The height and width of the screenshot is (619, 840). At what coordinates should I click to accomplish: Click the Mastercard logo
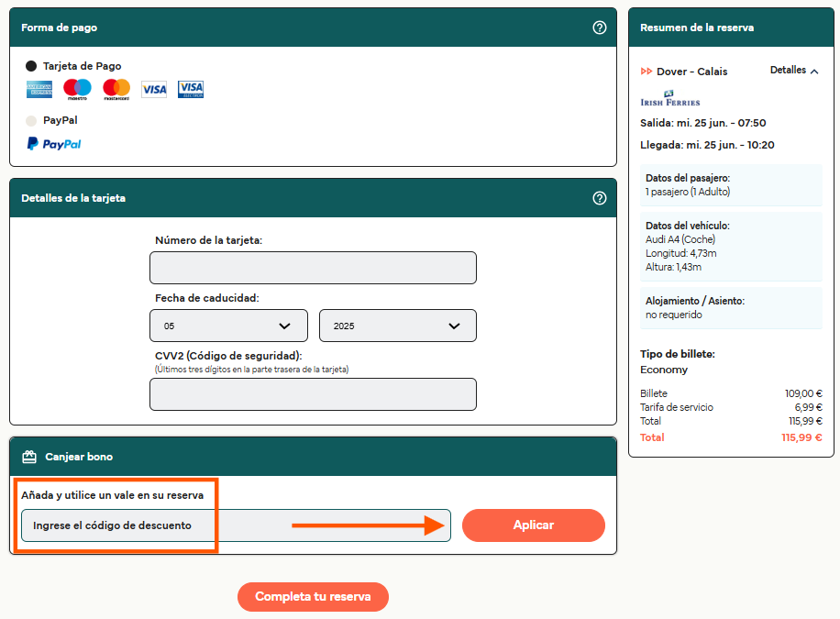click(116, 89)
